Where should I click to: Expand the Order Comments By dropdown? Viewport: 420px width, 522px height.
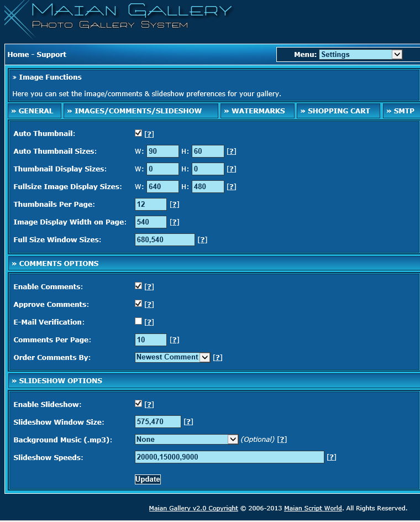172,357
